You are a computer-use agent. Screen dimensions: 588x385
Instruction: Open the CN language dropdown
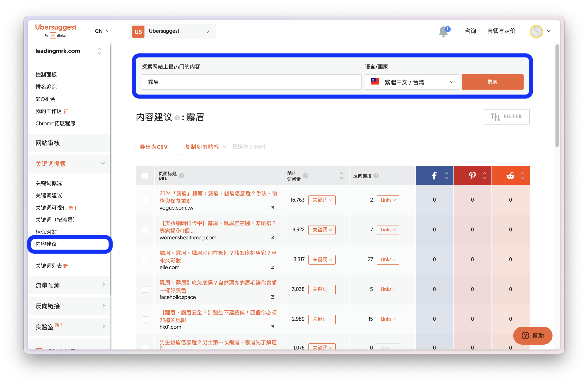tap(102, 31)
